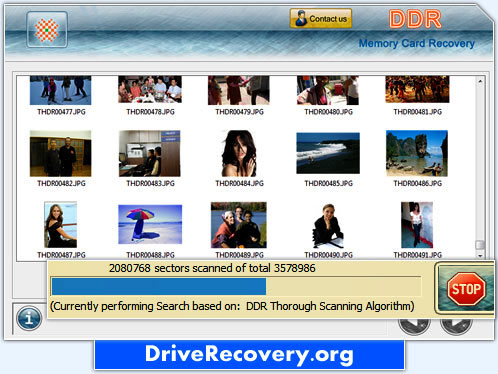This screenshot has width=498, height=374.
Task: Click the sector scan progress bar
Action: 236,286
